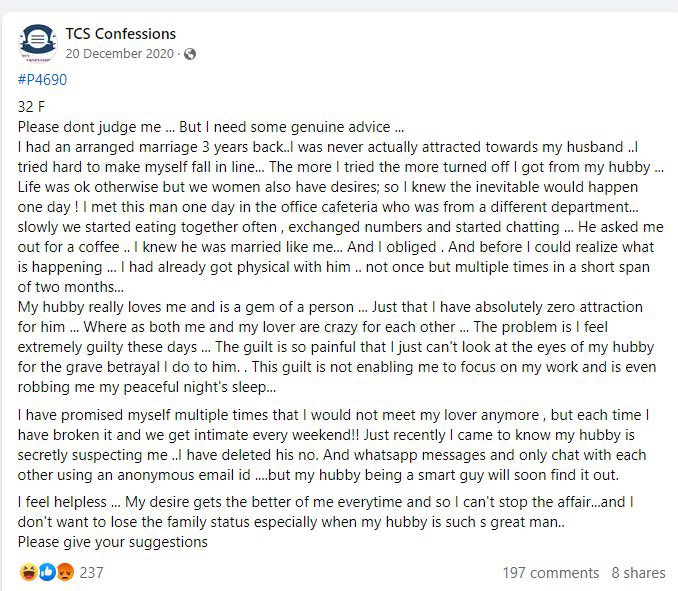The image size is (678, 591).
Task: Open the TCS Confessions page name
Action: coord(121,34)
